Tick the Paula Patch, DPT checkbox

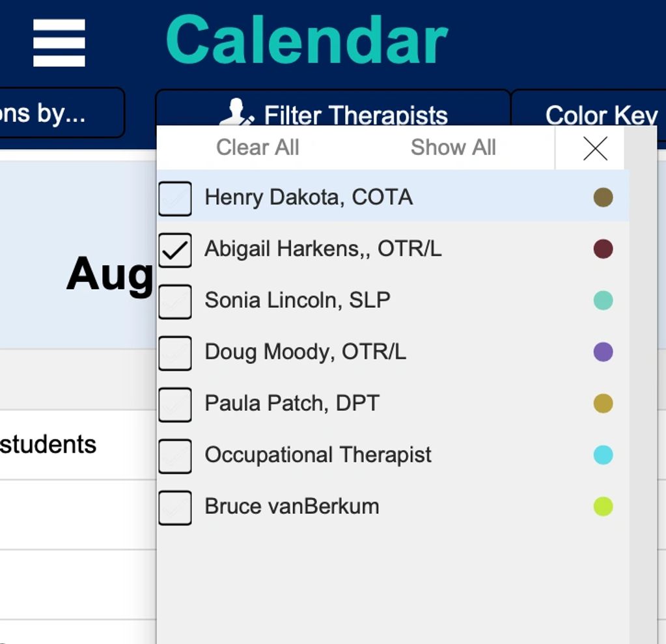coord(175,404)
